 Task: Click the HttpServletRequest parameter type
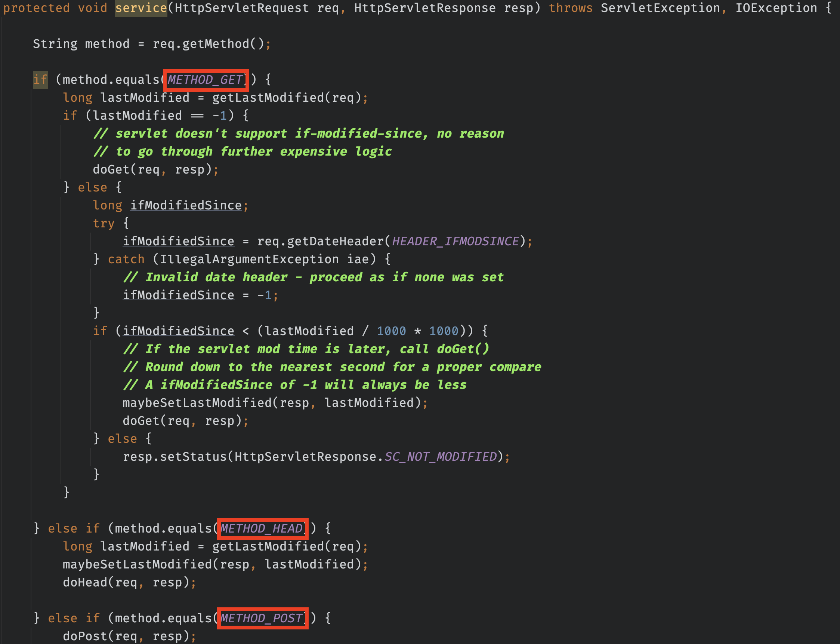[242, 8]
